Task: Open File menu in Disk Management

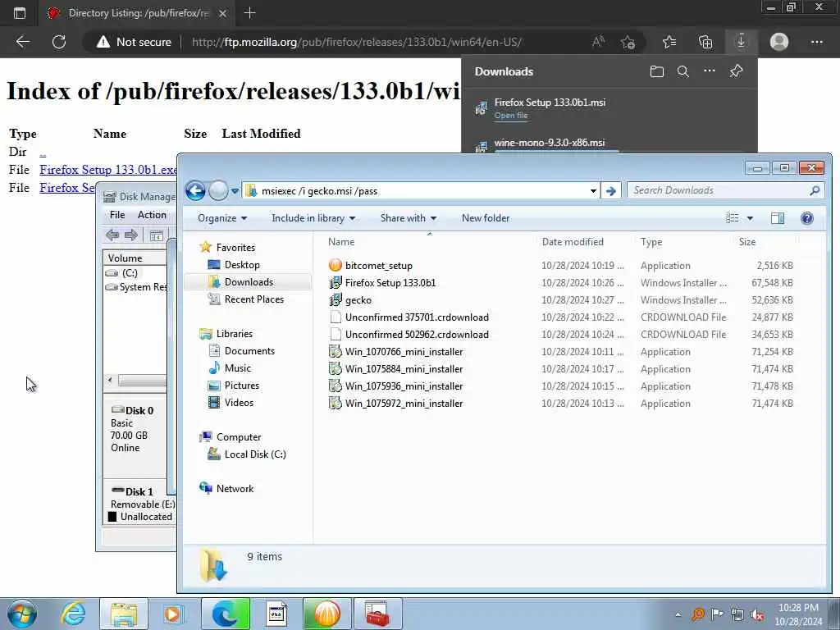Action: click(117, 215)
